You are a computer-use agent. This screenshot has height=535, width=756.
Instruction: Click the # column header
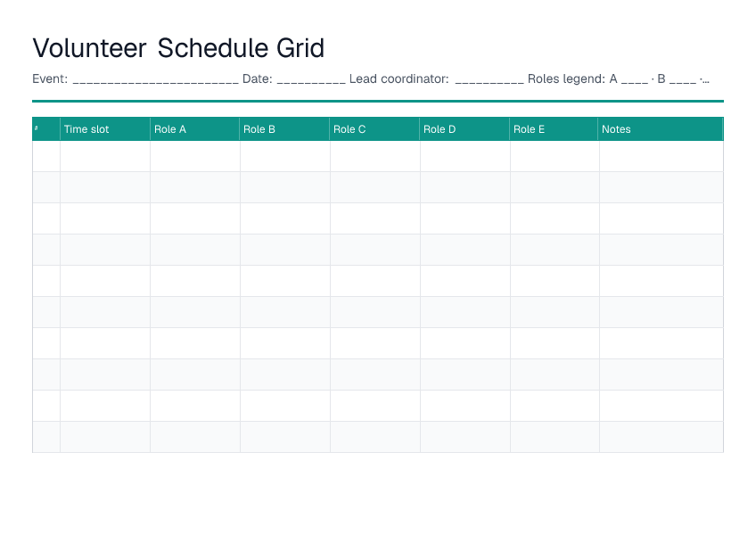tap(46, 129)
